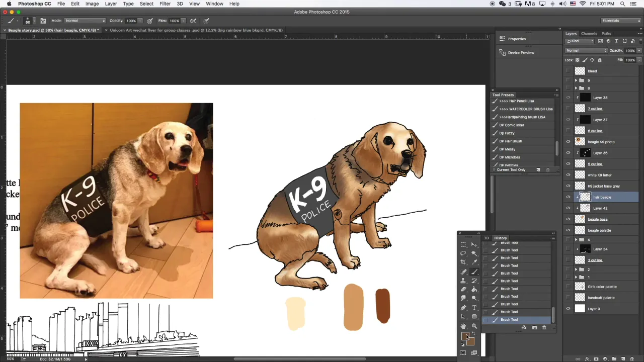644x362 pixels.
Task: Open the Window menu
Action: click(x=214, y=4)
